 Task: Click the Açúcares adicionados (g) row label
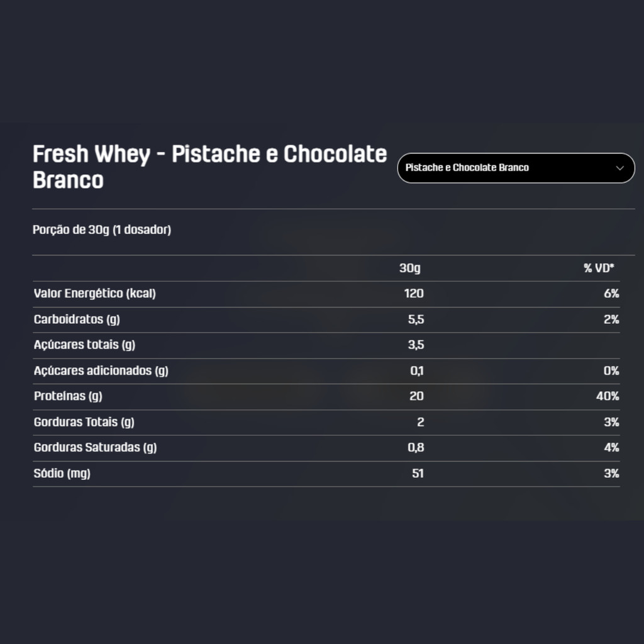click(101, 371)
